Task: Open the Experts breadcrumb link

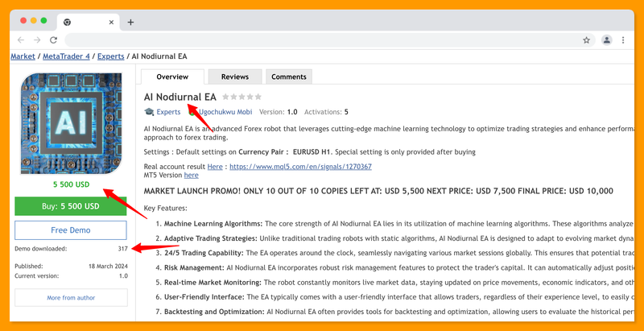Action: click(x=111, y=56)
